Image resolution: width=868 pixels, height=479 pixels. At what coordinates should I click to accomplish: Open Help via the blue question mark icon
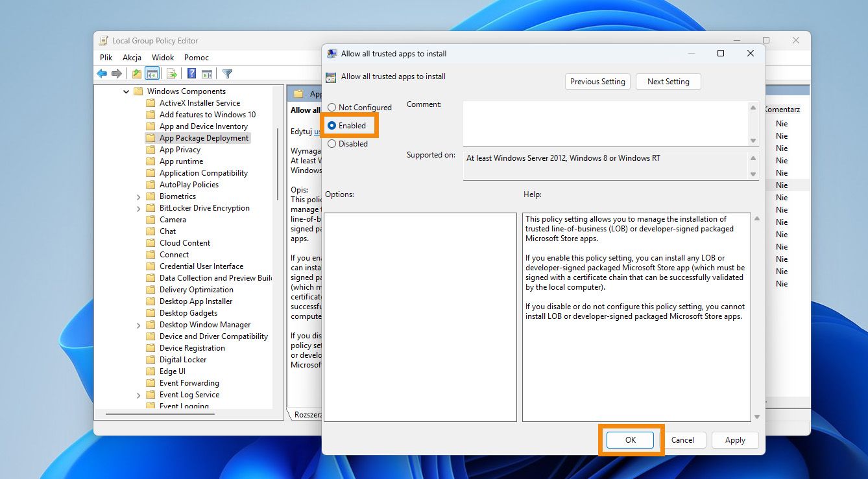pos(192,74)
